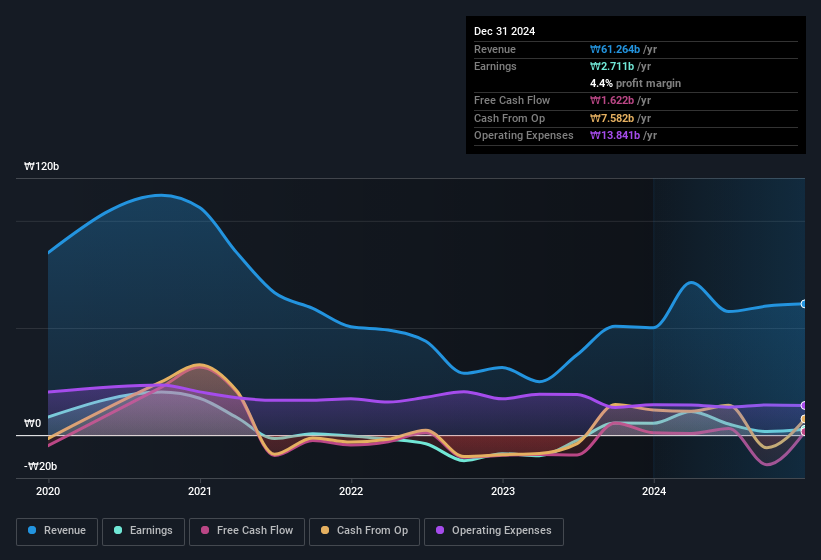The width and height of the screenshot is (821, 560).
Task: Click the 2023 x-axis label
Action: click(x=503, y=491)
